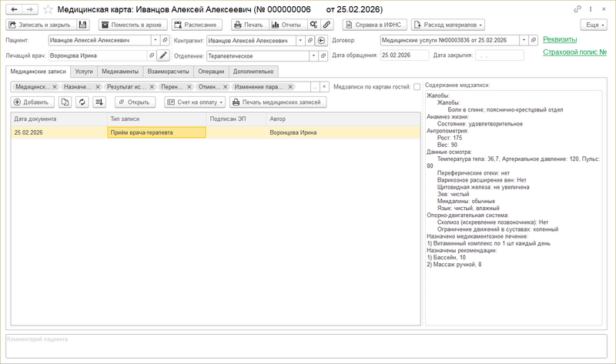Expand the 'Еще' menu
616x364 pixels.
coord(592,25)
